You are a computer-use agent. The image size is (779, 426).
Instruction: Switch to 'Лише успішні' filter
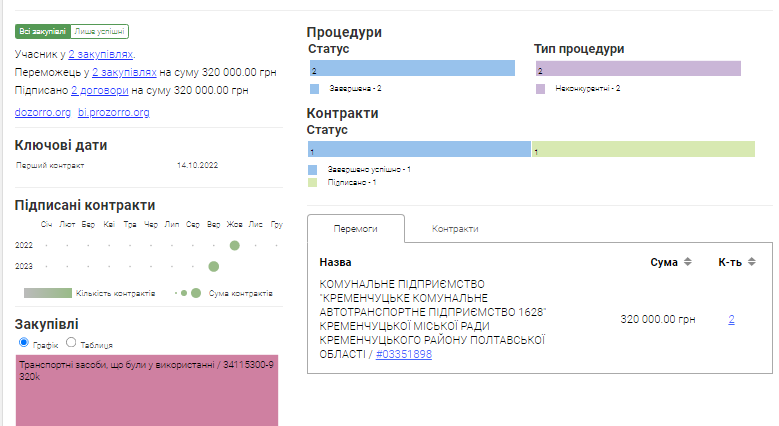(x=100, y=32)
